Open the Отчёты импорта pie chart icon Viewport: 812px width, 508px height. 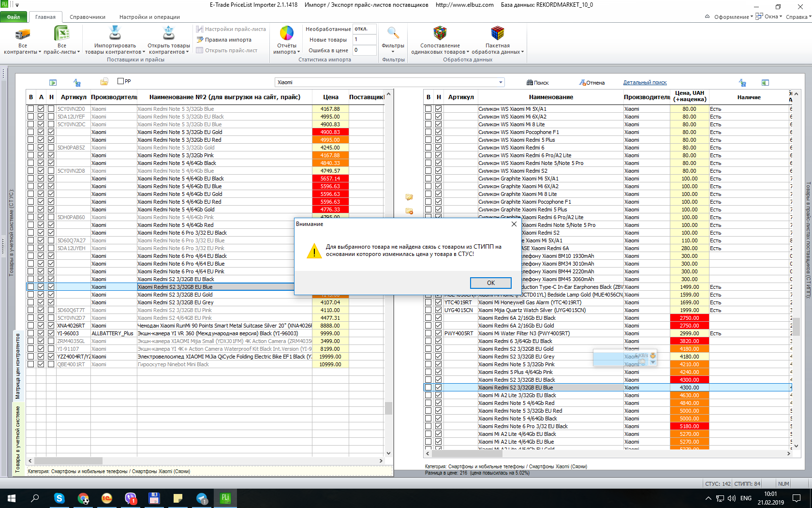coord(287,33)
